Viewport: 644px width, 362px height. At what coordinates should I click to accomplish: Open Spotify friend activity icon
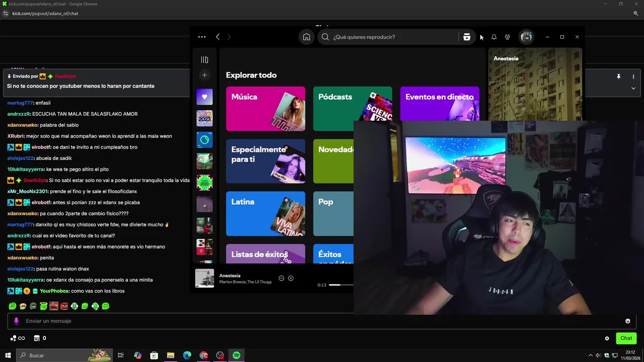tap(507, 37)
